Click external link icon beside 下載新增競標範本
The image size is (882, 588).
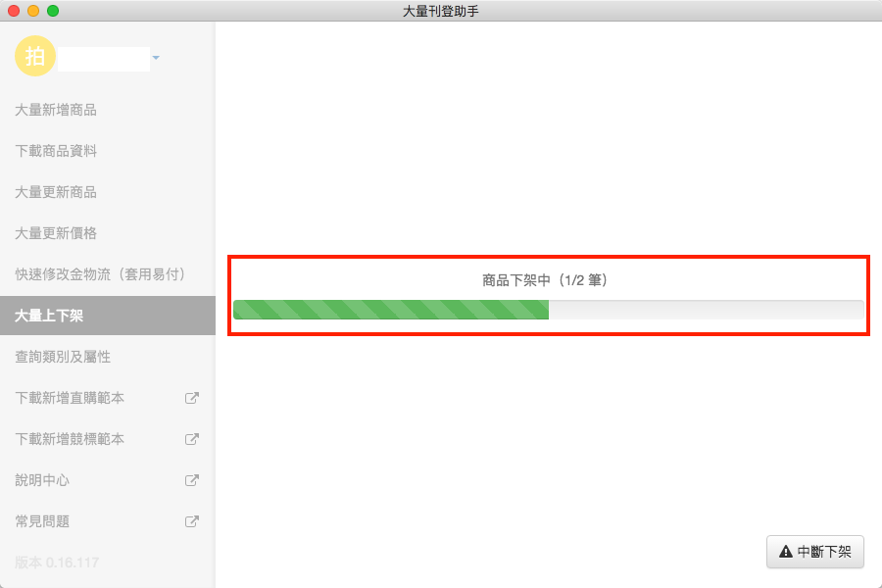point(192,439)
